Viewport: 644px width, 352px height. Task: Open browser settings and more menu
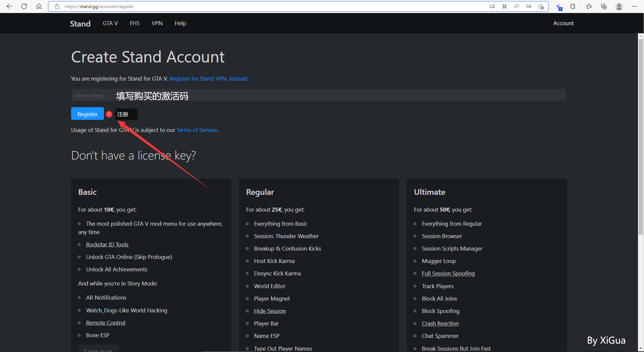pos(635,6)
